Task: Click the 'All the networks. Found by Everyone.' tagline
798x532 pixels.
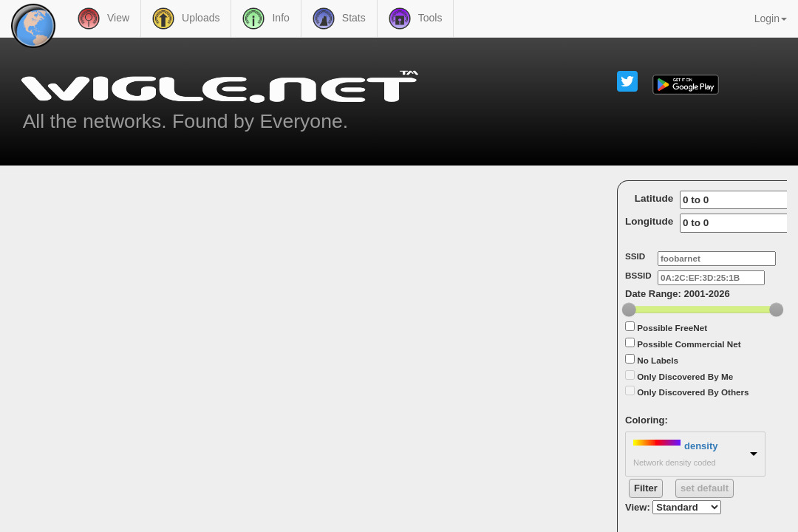Action: point(185,122)
